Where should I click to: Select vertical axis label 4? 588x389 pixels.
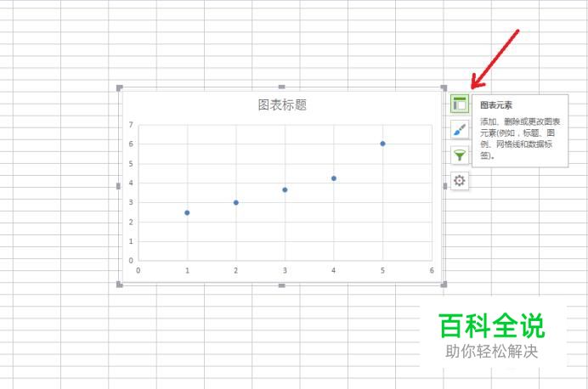tap(131, 183)
